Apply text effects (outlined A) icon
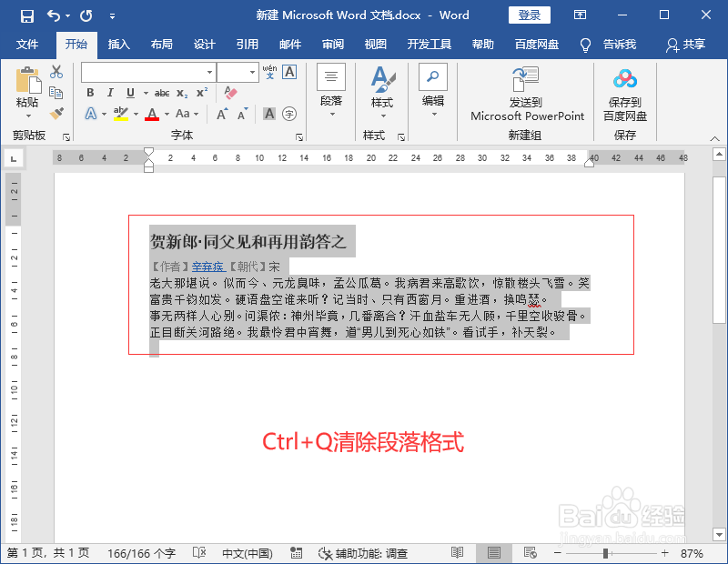 [91, 114]
